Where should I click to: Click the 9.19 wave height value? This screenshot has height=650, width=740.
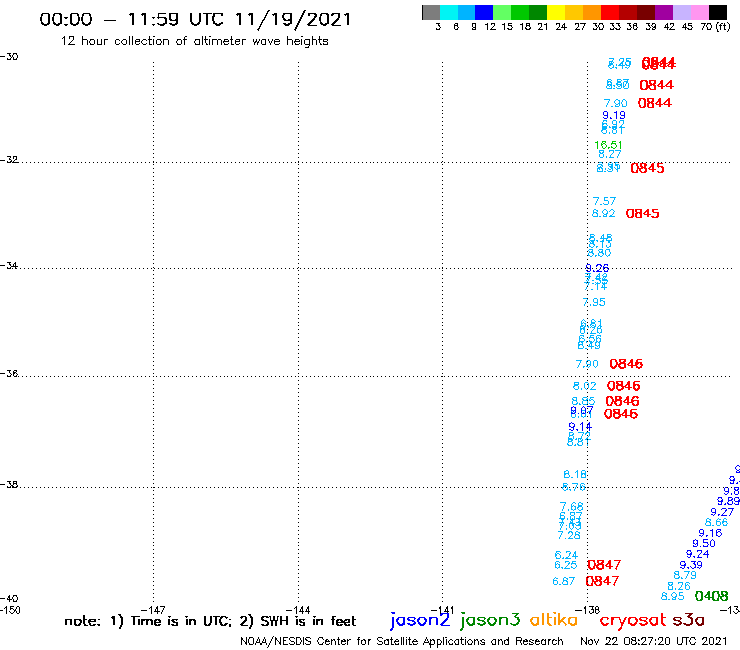point(614,115)
